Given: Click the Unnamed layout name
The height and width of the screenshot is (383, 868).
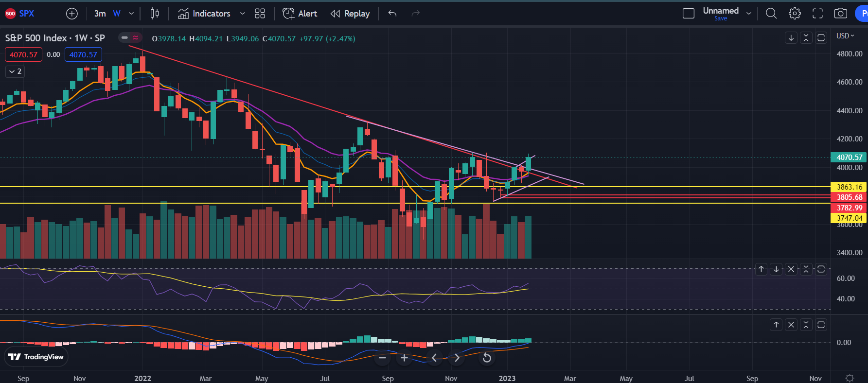Looking at the screenshot, I should [721, 11].
